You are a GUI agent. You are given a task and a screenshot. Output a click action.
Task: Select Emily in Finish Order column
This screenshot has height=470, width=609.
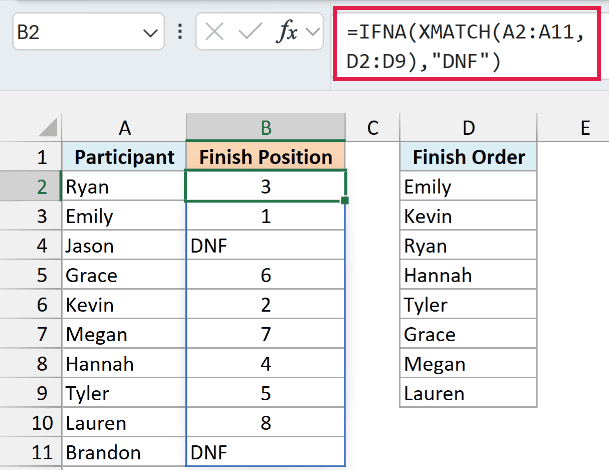[468, 186]
